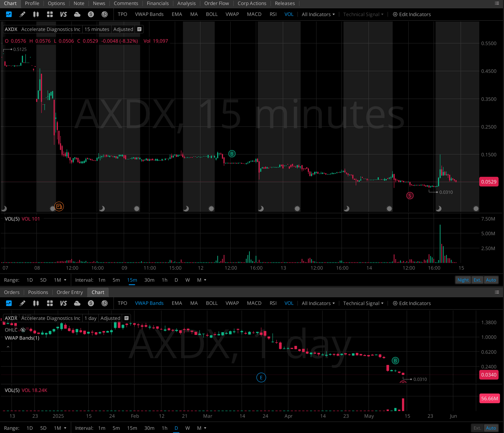Screen dimensions: 504x433
Task: Click the cloud icon in top toolbar
Action: click(x=77, y=14)
